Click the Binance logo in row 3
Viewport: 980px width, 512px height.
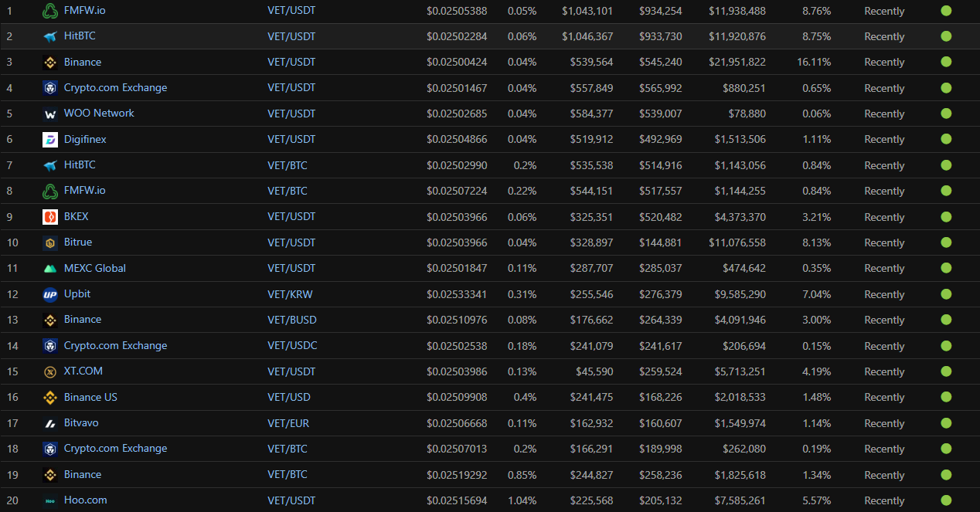point(50,63)
